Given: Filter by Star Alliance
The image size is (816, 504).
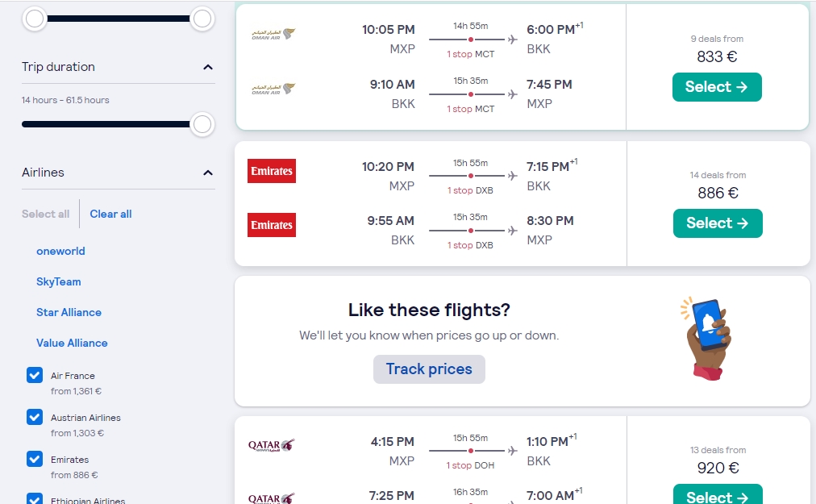Looking at the screenshot, I should [x=69, y=312].
